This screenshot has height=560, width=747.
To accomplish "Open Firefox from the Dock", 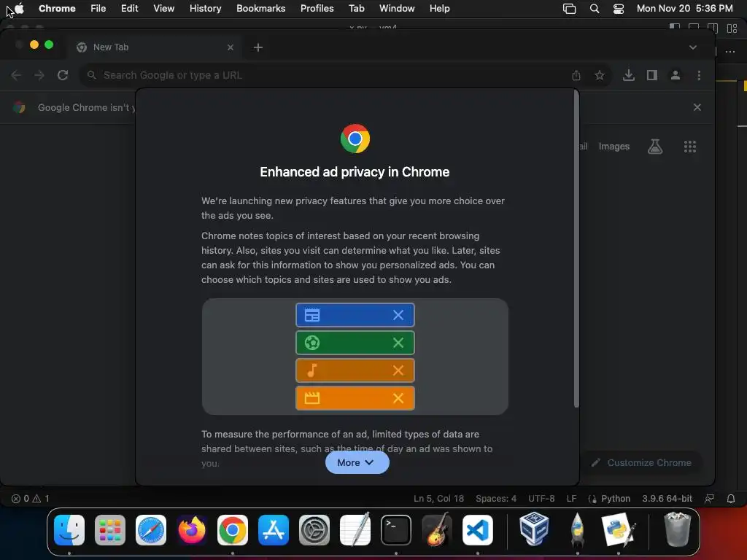I will click(x=192, y=530).
